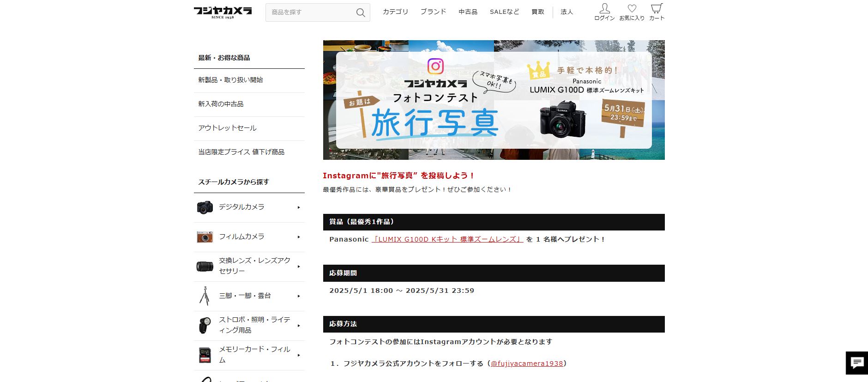Screen dimensions: 868x382
Task: Click the 応募期間 section header
Action: click(494, 273)
